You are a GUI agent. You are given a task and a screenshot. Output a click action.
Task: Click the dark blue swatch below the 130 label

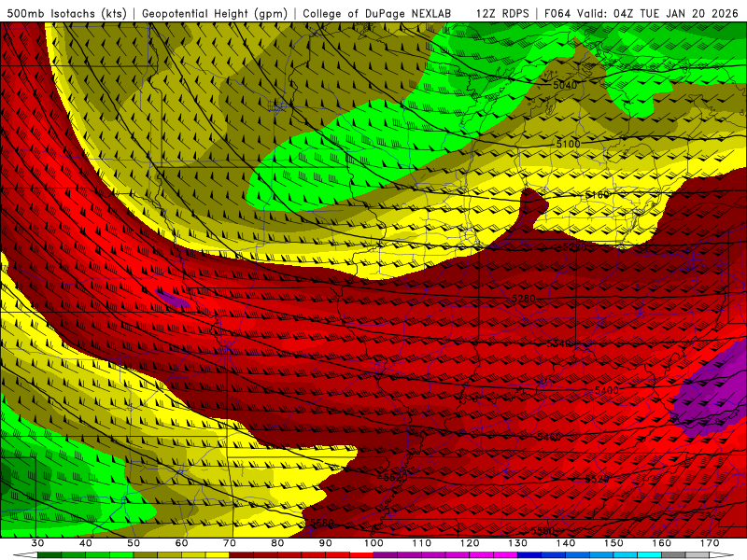point(529,555)
